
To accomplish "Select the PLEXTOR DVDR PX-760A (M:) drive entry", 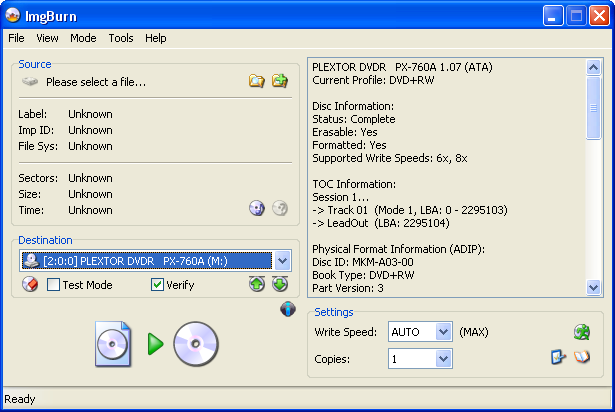I will pos(147,261).
